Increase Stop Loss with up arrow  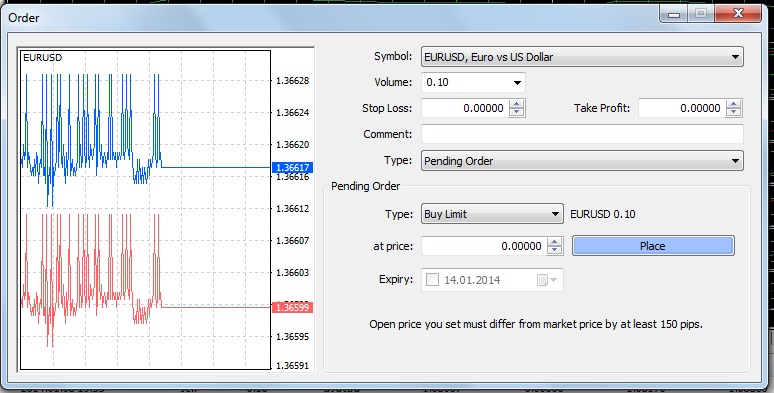[517, 104]
